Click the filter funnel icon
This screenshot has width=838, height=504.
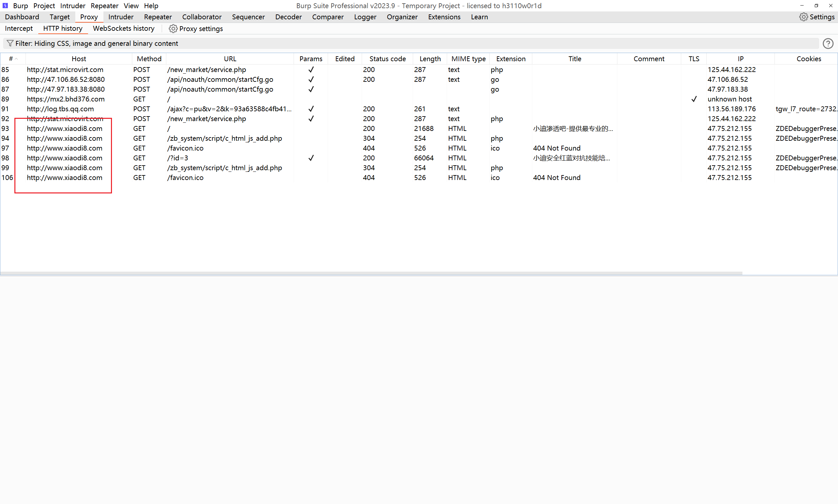[10, 43]
